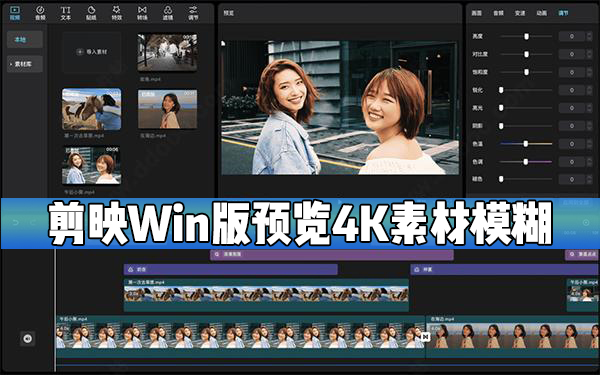The image size is (600, 375).
Task: Select the 在海边.mp4 clip on main timeline track
Action: point(513,336)
